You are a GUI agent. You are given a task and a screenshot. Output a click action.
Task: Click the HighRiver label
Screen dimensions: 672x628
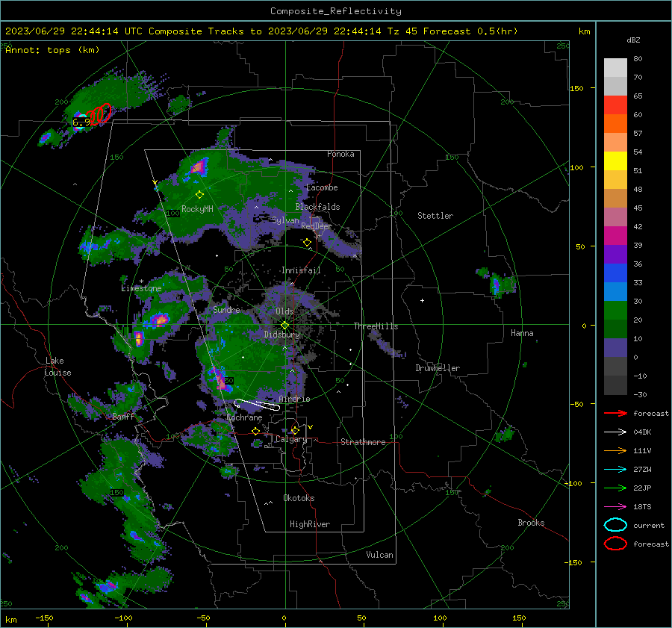coord(310,524)
